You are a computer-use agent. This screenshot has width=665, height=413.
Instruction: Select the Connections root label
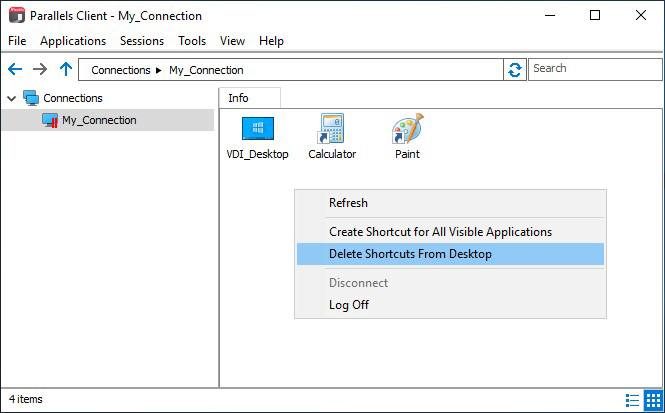73,98
